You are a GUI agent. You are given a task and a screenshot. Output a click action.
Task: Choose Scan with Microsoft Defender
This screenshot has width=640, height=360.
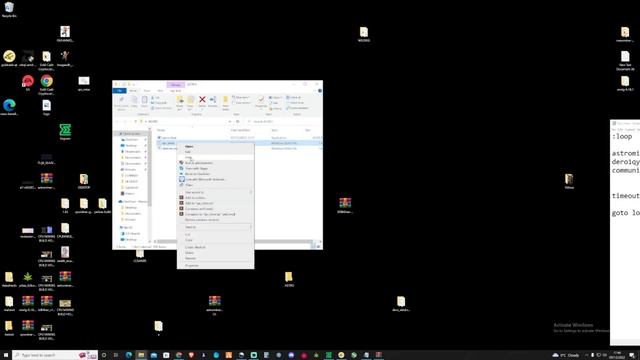pos(215,179)
